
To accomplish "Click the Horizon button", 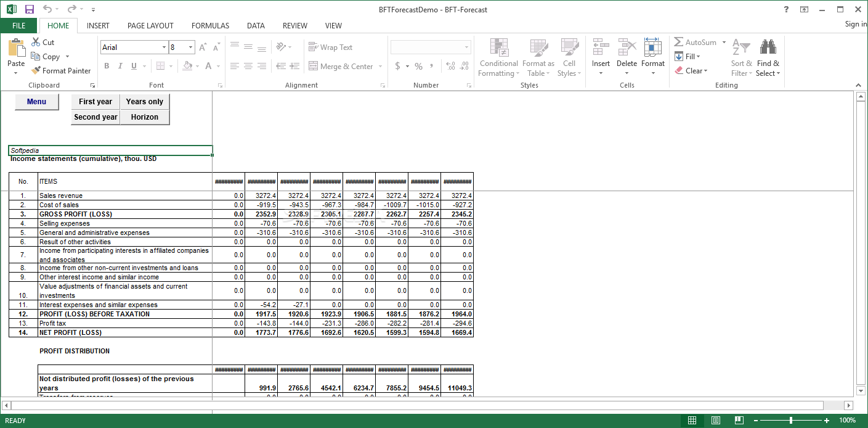I will pyautogui.click(x=145, y=117).
